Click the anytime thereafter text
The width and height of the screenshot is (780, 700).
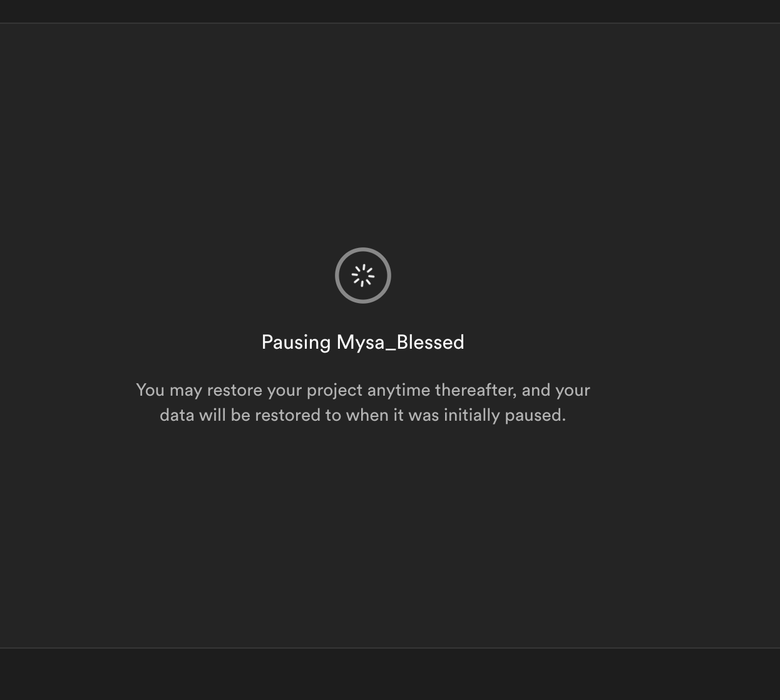(x=442, y=390)
